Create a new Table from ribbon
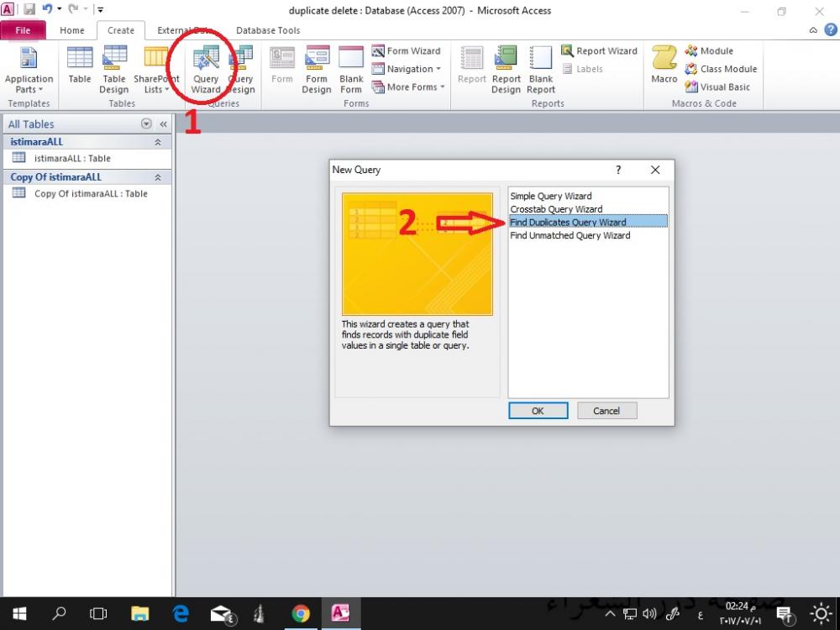This screenshot has width=840, height=630. (x=79, y=65)
